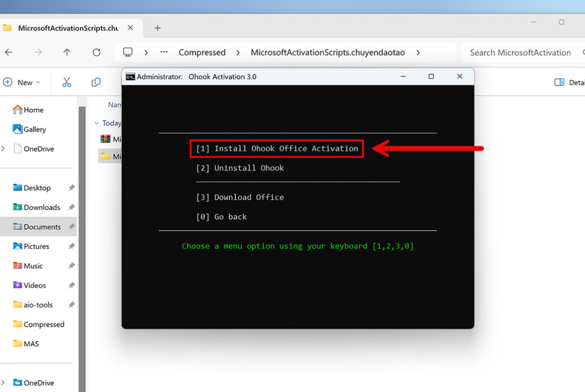Click the Cut scissors icon in toolbar
Screen dimensions: 585x392
point(67,82)
